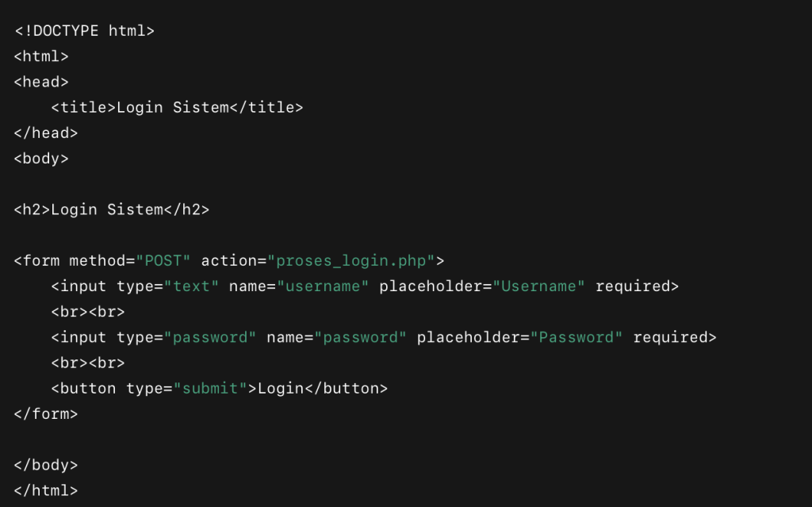Click the opening head tag
812x507 pixels.
click(x=41, y=82)
